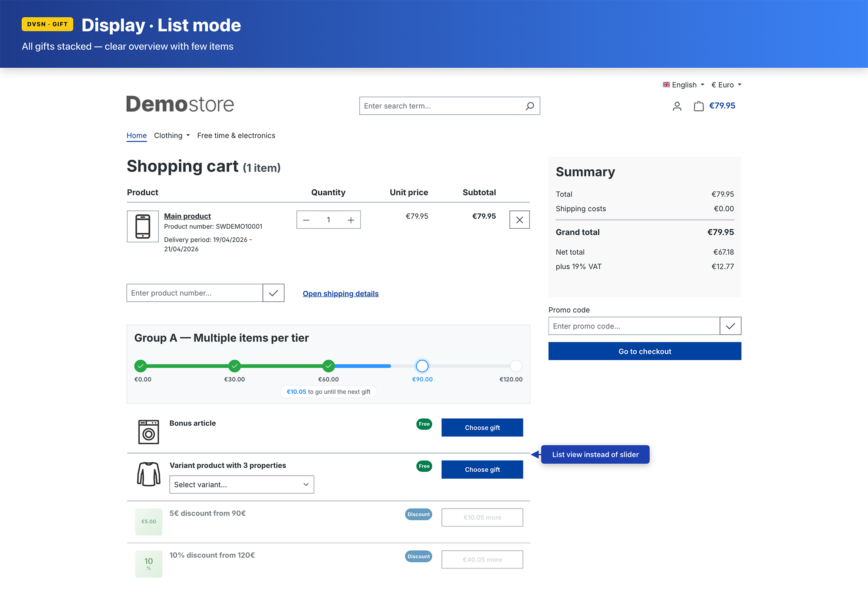Open shipping details link
868x608 pixels.
coord(340,294)
